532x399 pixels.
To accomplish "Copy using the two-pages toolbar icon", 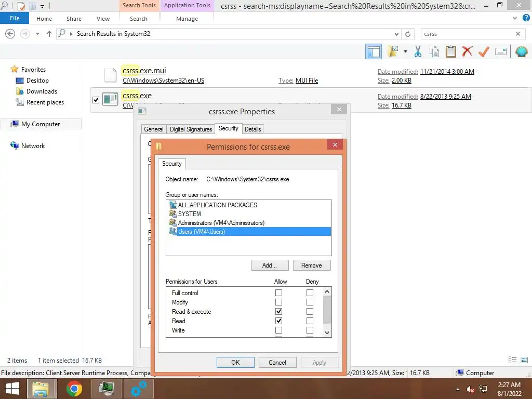I will pyautogui.click(x=434, y=51).
